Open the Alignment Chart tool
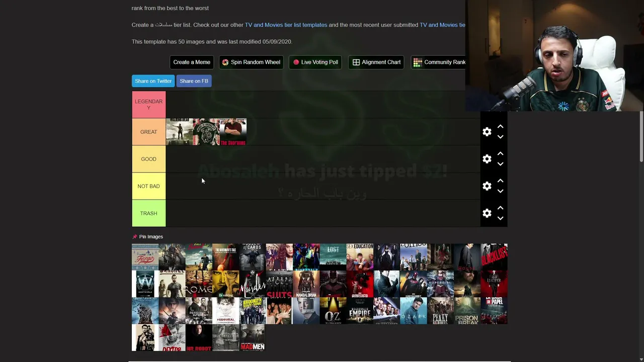Viewport: 644px width, 362px height. (376, 62)
